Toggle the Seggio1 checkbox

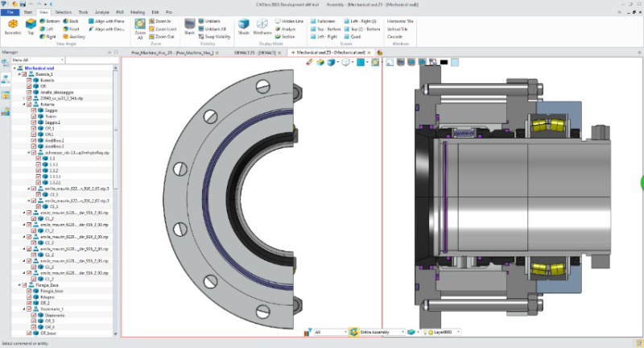(x=34, y=122)
